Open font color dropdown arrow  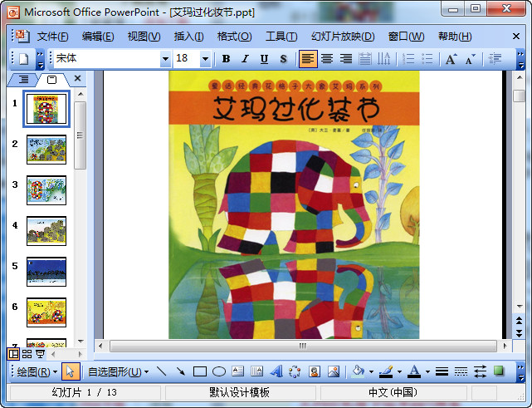tap(427, 371)
